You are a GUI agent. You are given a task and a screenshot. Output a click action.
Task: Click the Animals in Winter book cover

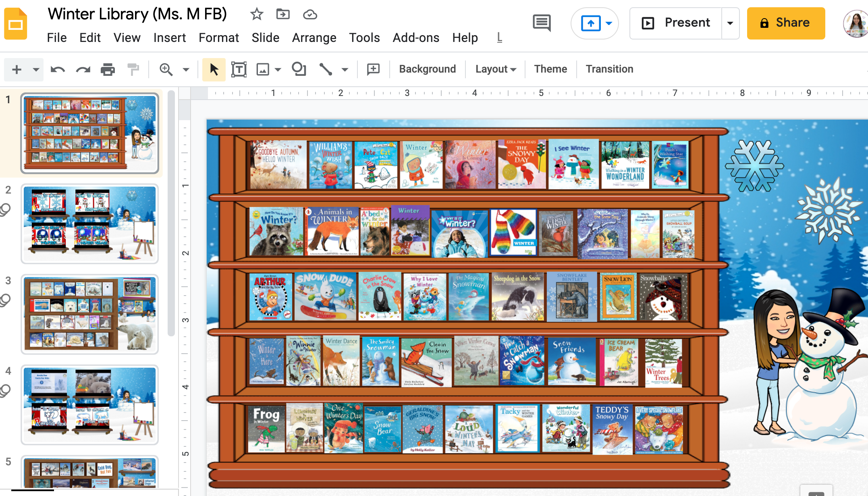(x=332, y=231)
